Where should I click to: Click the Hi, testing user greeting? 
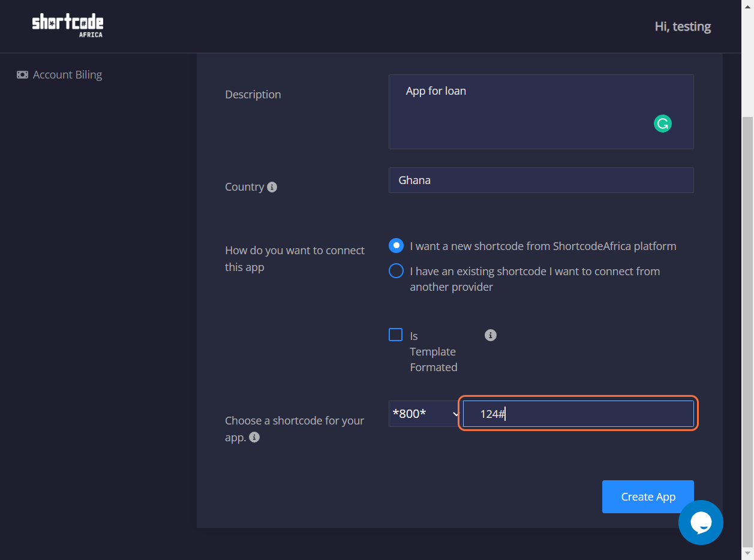pyautogui.click(x=683, y=26)
